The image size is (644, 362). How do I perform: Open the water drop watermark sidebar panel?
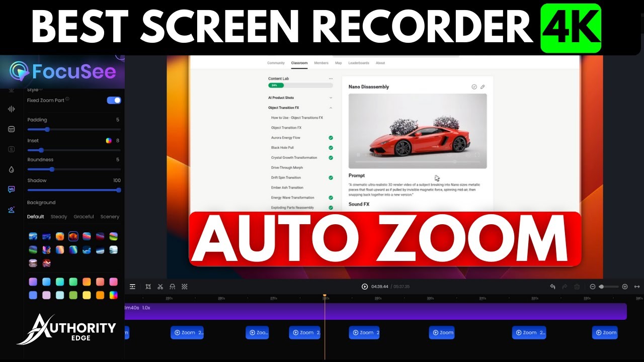11,169
